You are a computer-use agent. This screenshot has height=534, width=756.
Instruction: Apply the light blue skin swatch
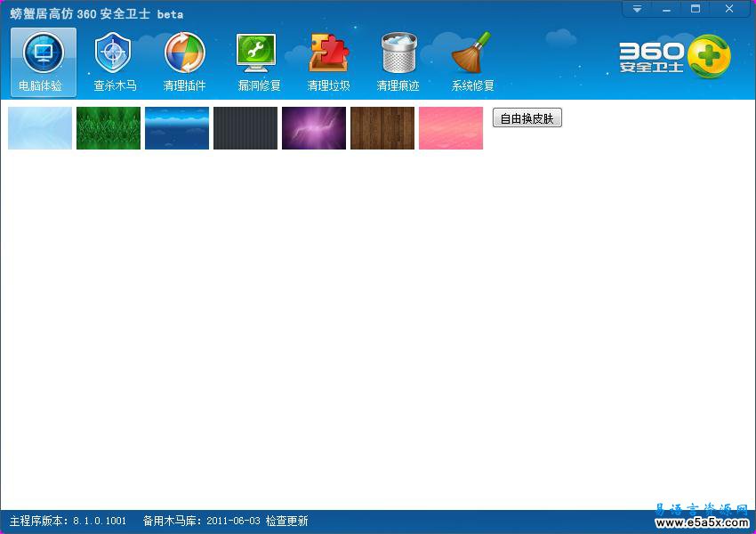(40, 128)
